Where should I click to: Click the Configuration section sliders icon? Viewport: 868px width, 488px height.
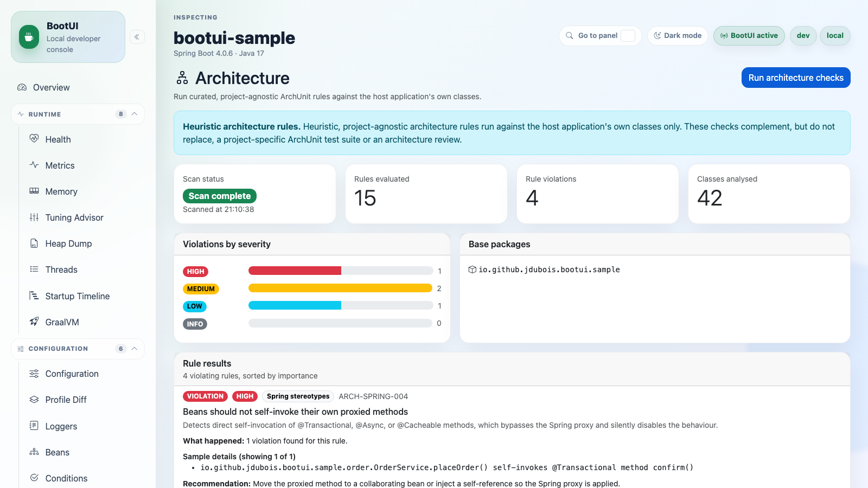click(21, 349)
